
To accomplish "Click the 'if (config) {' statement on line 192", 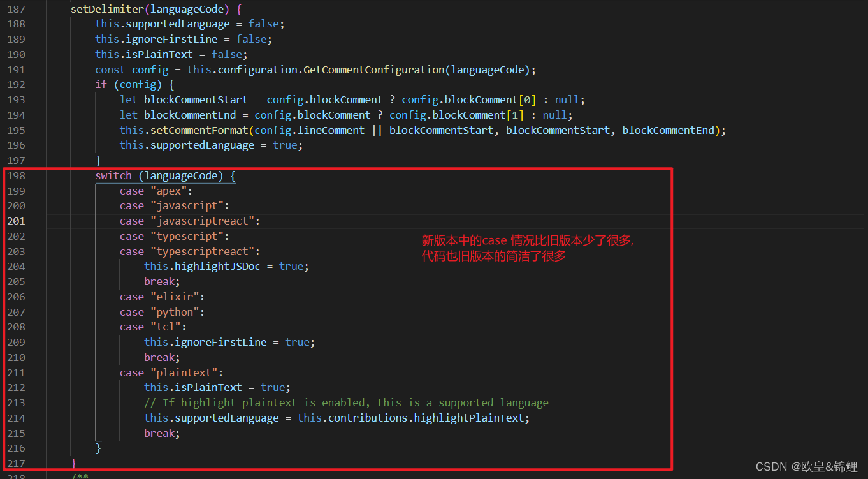I will point(134,85).
